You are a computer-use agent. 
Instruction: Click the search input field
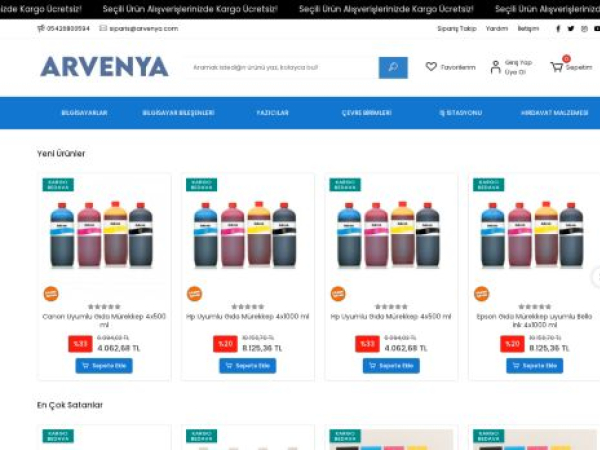coord(282,68)
